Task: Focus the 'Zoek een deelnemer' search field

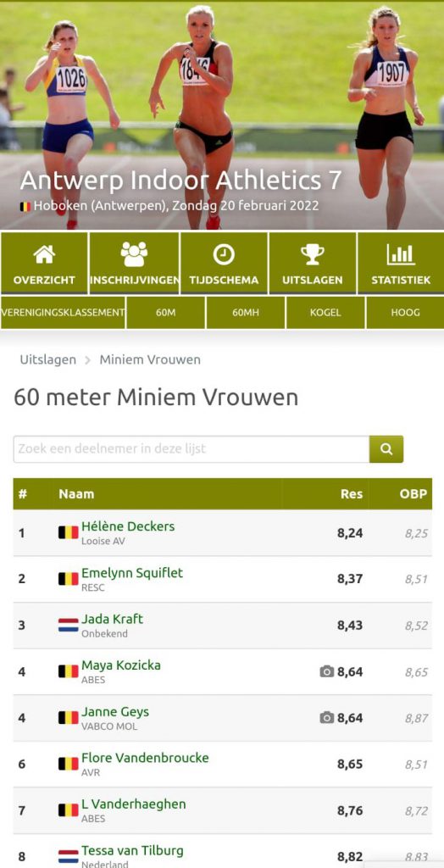Action: click(191, 449)
